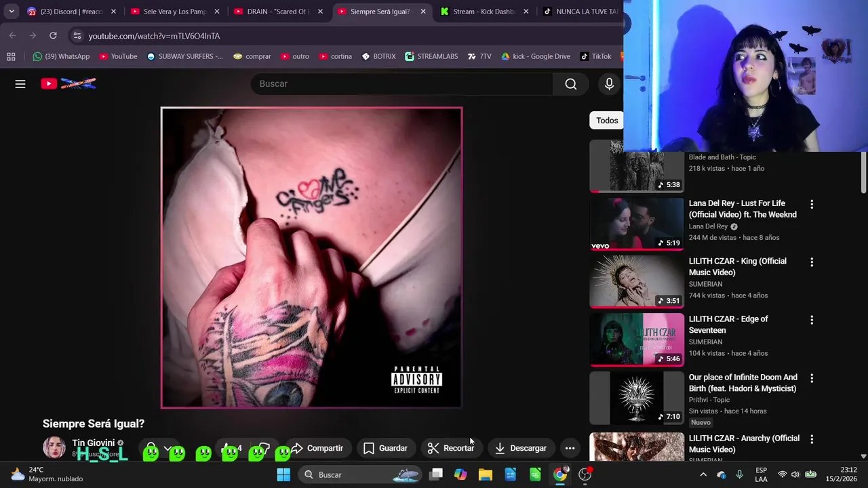This screenshot has height=488, width=868.
Task: Open site information icon in address bar
Action: [77, 35]
